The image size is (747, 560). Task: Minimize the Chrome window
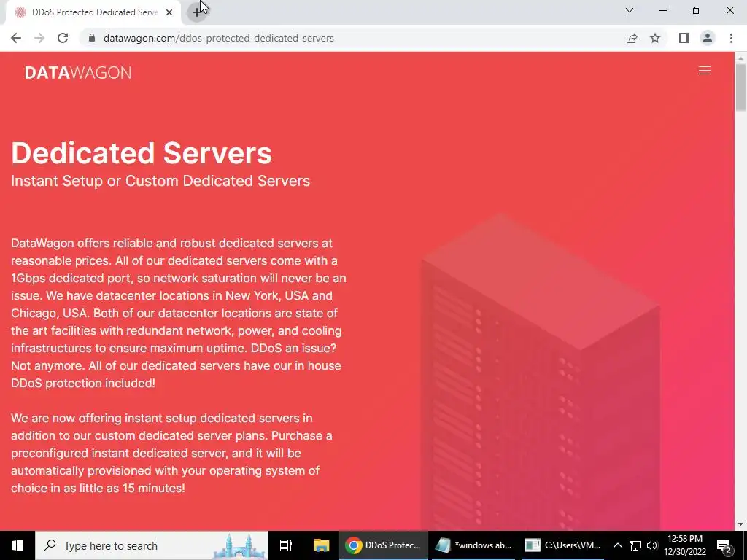(663, 10)
